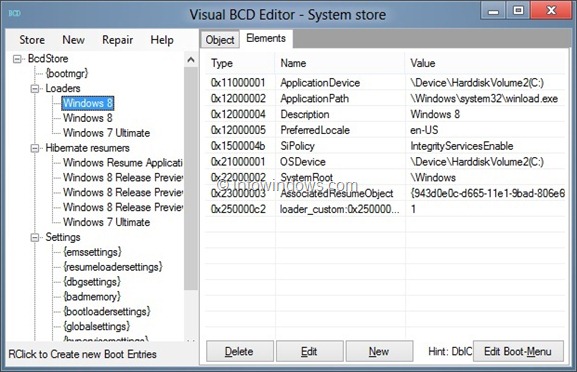Switch to the Elements tab
This screenshot has height=372, width=577.
tap(266, 38)
